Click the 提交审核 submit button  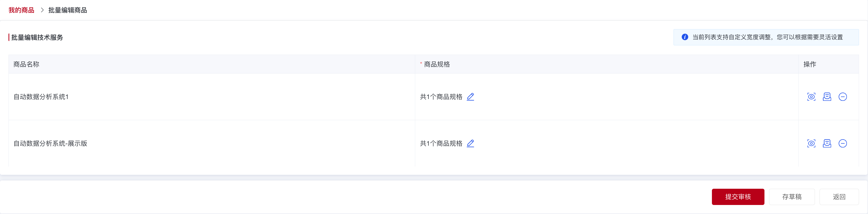(x=738, y=197)
